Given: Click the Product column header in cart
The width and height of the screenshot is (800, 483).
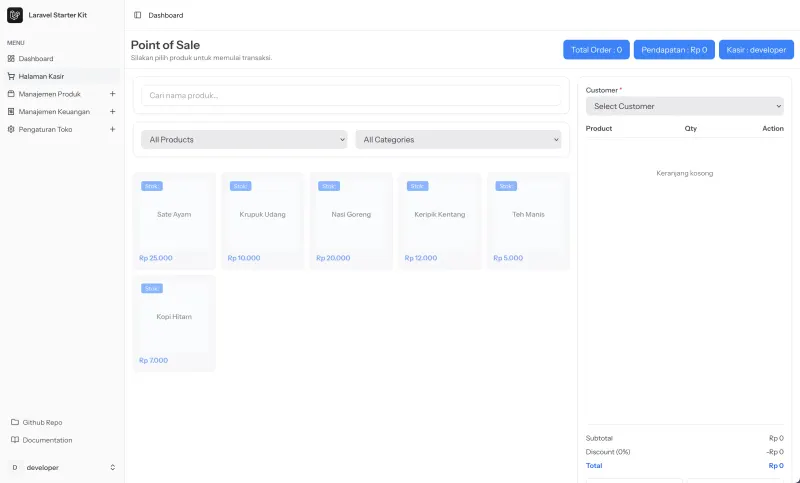Looking at the screenshot, I should click(x=599, y=129).
